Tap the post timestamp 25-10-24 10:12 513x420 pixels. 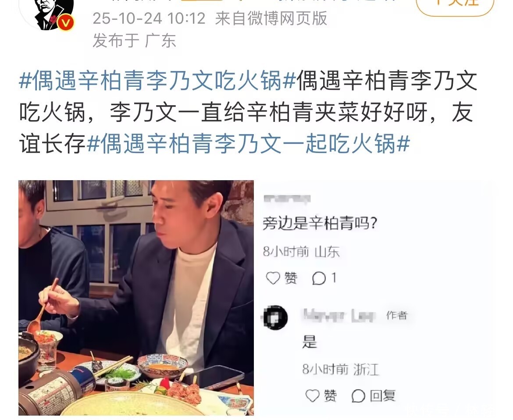click(x=149, y=18)
